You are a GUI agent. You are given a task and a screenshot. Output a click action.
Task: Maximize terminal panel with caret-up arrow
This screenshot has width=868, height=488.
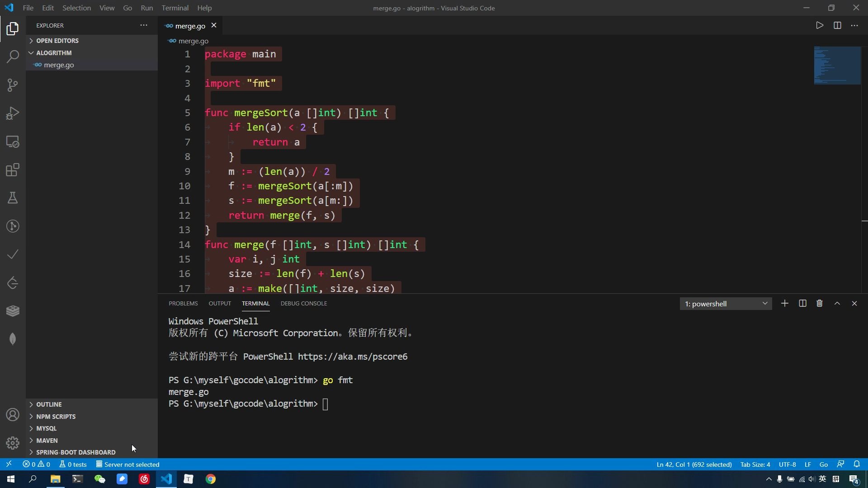[837, 304]
